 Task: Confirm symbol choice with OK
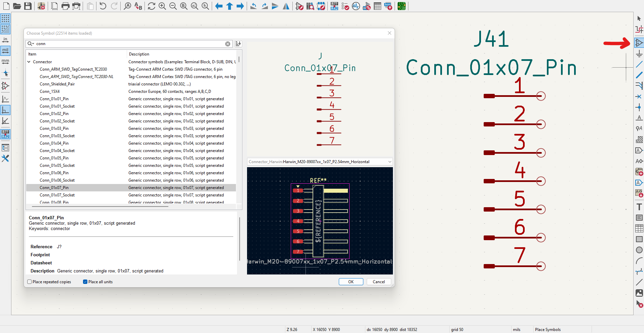351,282
